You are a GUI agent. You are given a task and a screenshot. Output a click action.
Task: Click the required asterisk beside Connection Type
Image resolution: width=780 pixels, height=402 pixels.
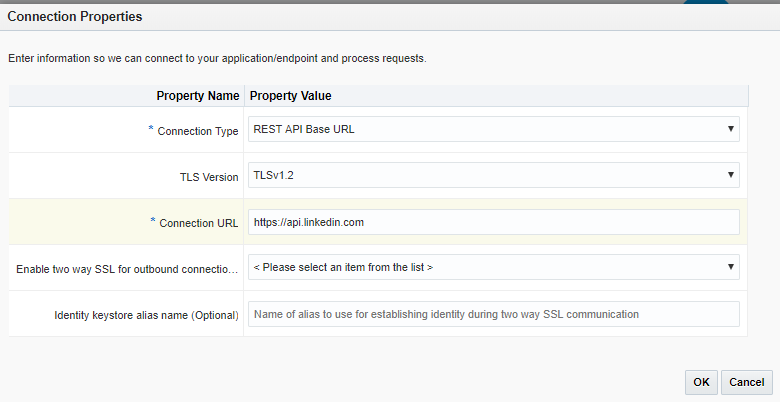pos(152,130)
